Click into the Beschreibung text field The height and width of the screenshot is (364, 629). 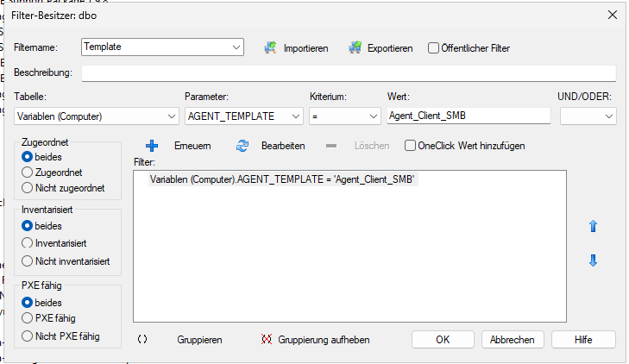[x=349, y=73]
